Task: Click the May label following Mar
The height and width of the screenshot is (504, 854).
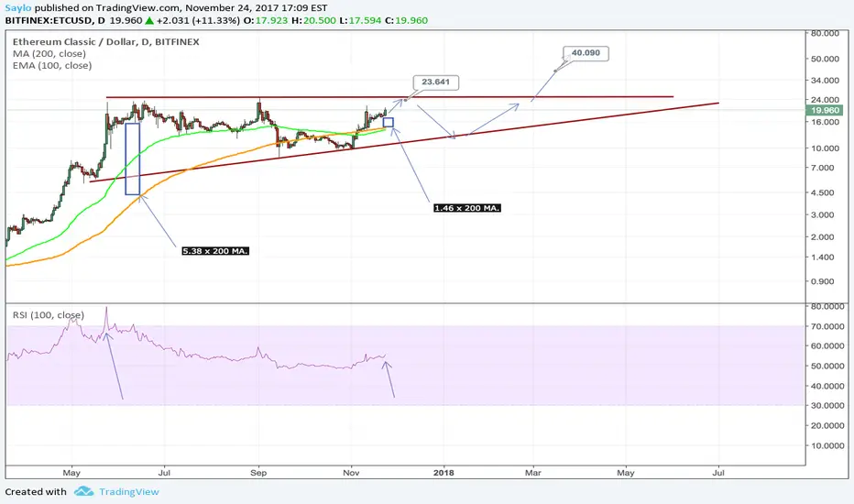Action: coord(626,473)
